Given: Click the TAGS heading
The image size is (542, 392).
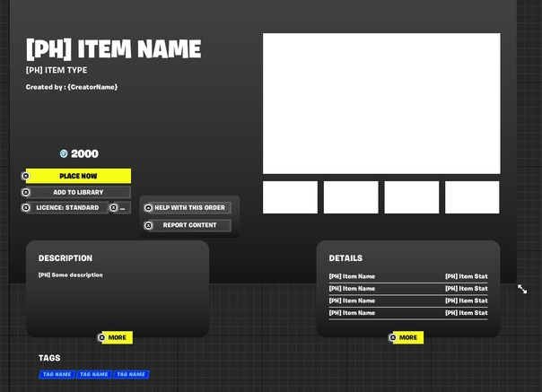Looking at the screenshot, I should (x=49, y=358).
